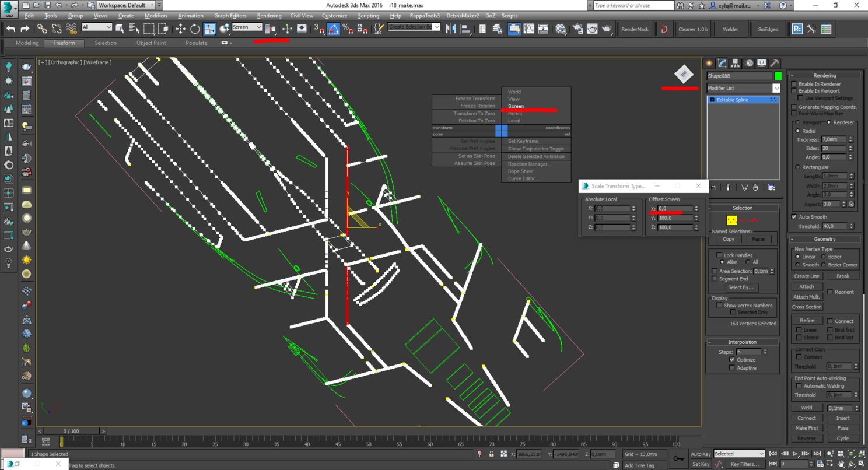Screen dimensions: 868x470
Task: Select the Rectangular radio button
Action: [x=798, y=167]
